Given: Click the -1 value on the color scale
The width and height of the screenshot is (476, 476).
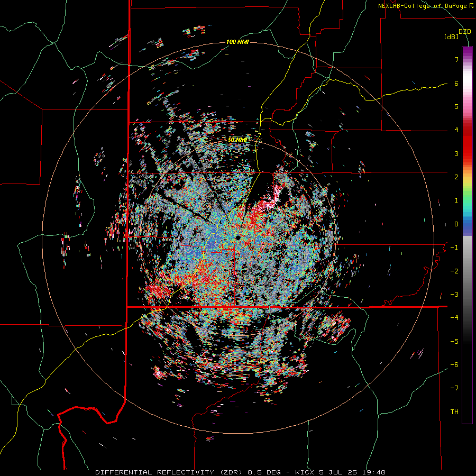Looking at the screenshot, I should click(x=454, y=248).
